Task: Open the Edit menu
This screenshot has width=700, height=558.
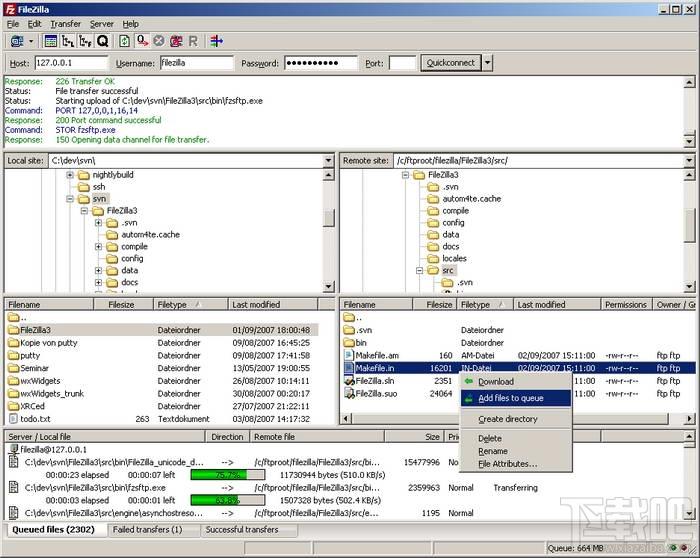Action: (34, 24)
